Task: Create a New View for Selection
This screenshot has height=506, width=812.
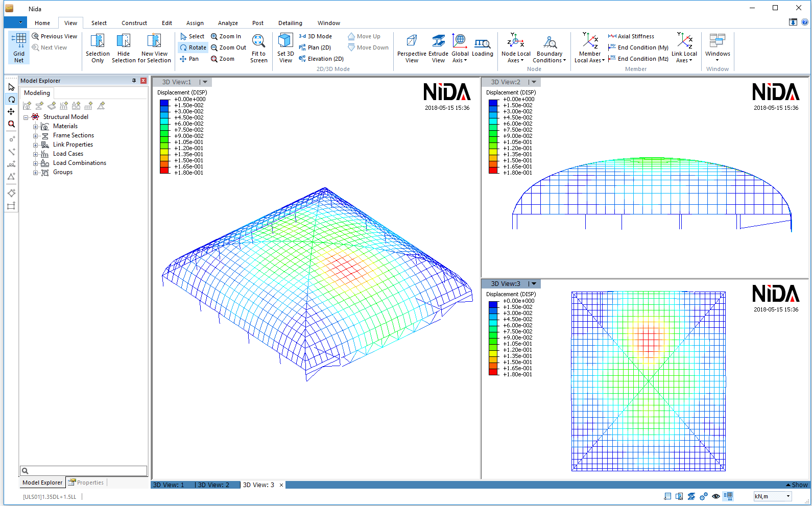Action: pos(154,48)
